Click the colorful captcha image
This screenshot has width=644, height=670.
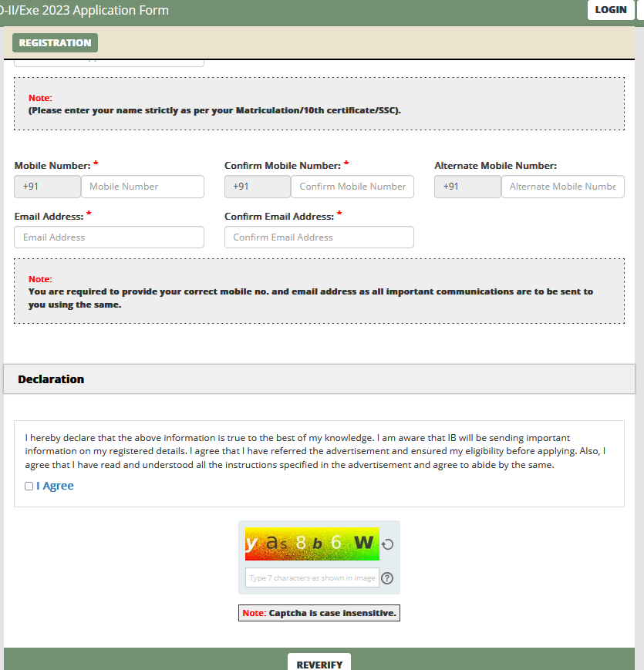pyautogui.click(x=312, y=544)
